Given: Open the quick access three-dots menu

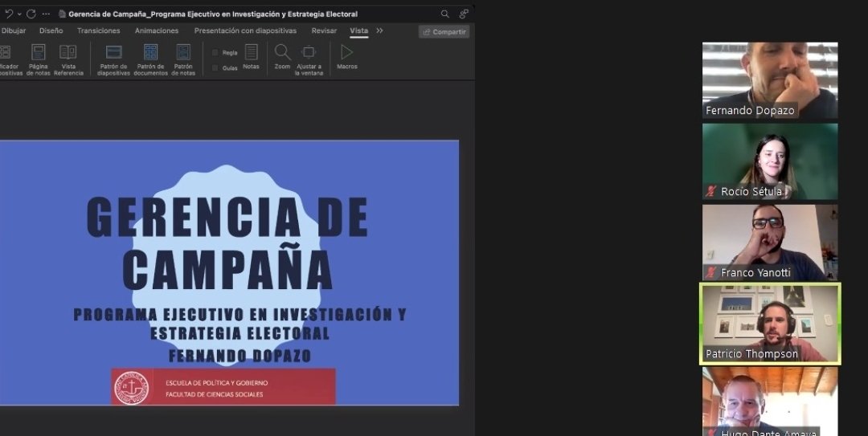Looking at the screenshot, I should (x=46, y=14).
